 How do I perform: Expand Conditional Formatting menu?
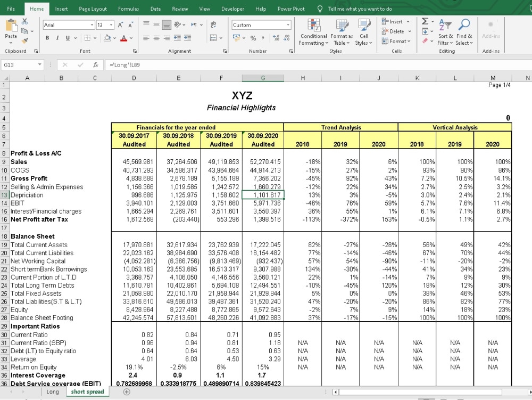point(313,32)
